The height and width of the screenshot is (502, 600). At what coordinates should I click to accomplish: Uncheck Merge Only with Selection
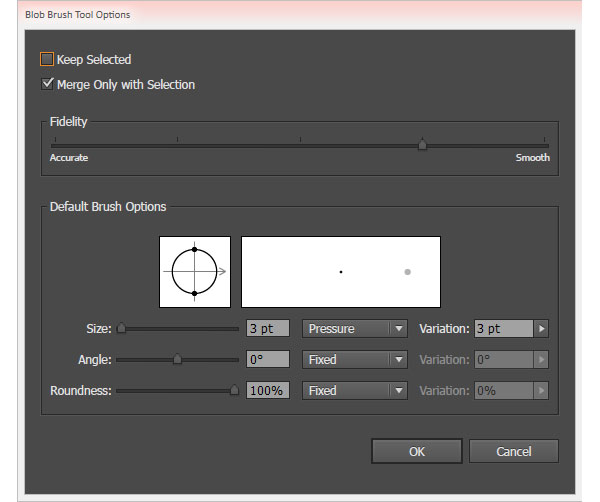(47, 85)
